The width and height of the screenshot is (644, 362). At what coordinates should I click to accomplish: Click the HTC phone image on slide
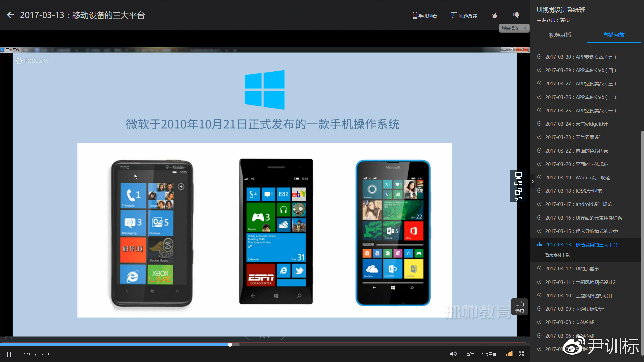[x=152, y=233]
